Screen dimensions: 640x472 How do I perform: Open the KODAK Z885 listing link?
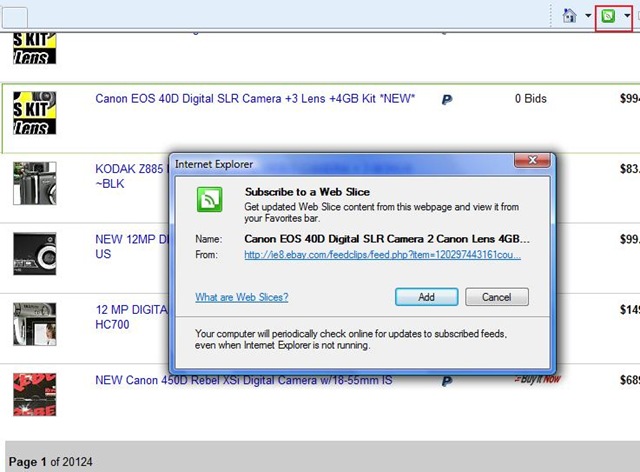[131, 176]
